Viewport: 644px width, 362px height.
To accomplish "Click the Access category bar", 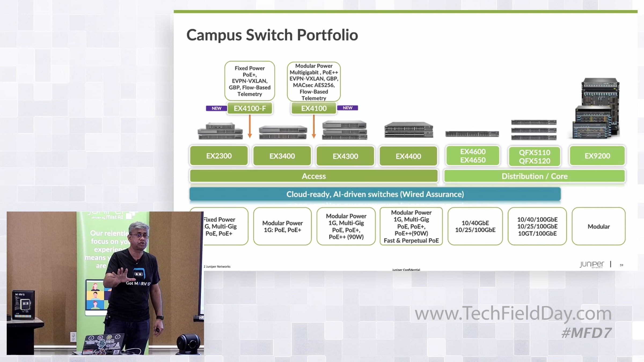I will coord(314,176).
